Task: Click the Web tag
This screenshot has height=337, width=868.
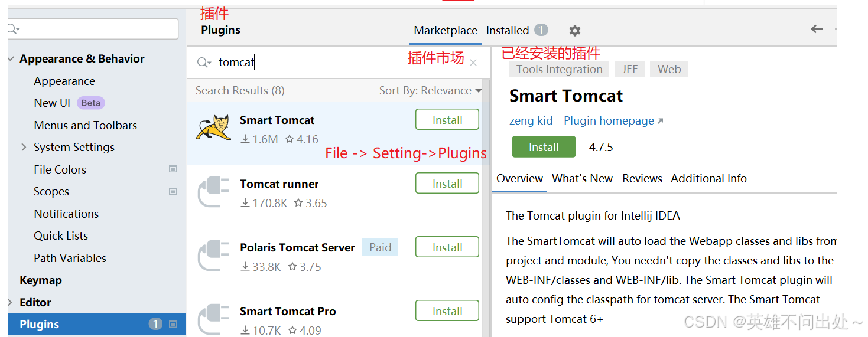Action: (x=669, y=69)
